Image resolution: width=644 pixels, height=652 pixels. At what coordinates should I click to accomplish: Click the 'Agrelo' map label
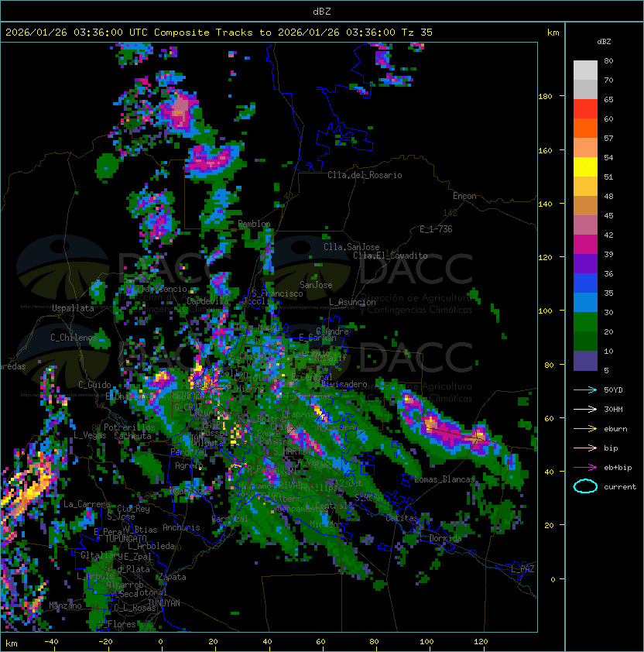pyautogui.click(x=189, y=465)
